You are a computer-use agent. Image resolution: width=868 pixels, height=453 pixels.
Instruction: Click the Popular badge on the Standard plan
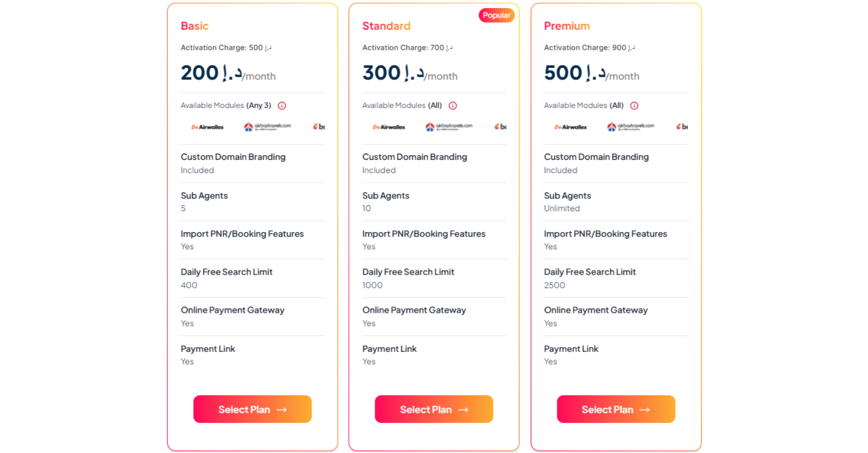point(496,15)
